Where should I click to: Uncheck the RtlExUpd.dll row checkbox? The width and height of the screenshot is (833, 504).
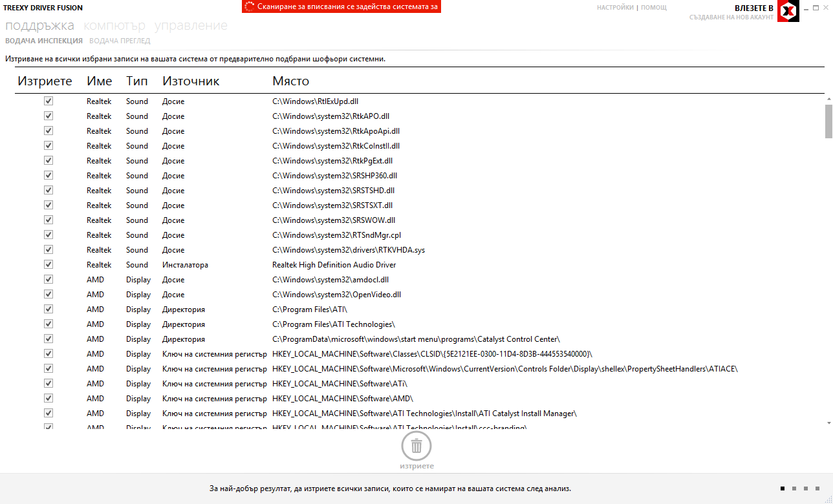49,101
